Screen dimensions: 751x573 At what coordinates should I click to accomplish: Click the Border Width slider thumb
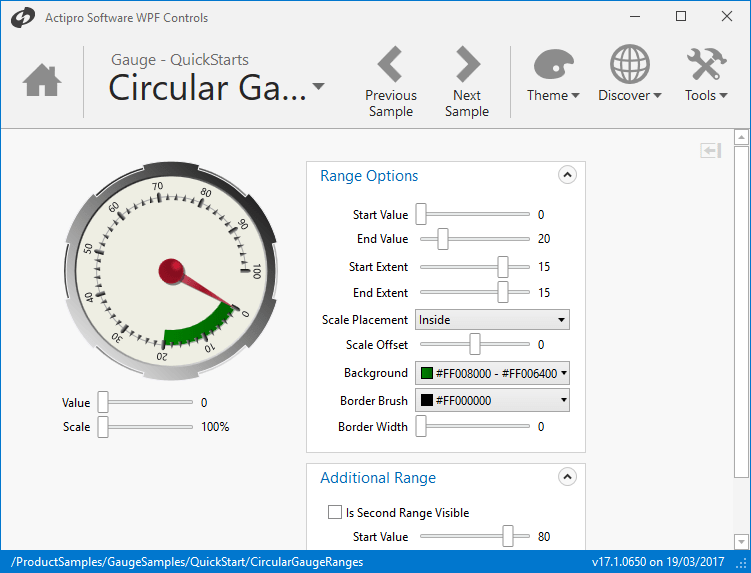click(x=421, y=426)
